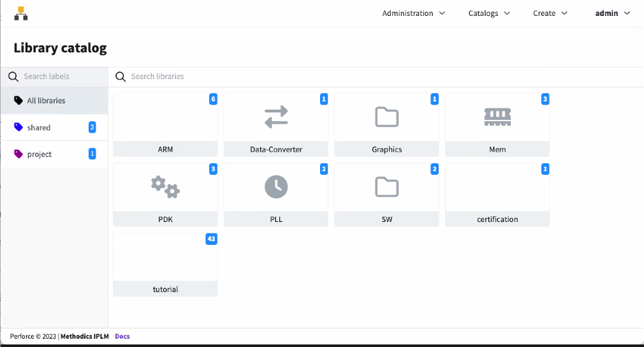Click the Data-Converter arrows icon
Image resolution: width=644 pixels, height=347 pixels.
(x=276, y=117)
